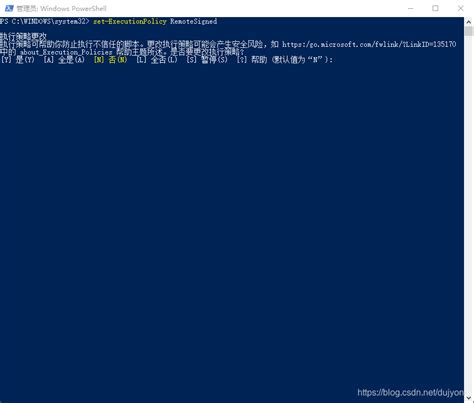
Task: Click the [S] 暂停(S) option
Action: 207,60
